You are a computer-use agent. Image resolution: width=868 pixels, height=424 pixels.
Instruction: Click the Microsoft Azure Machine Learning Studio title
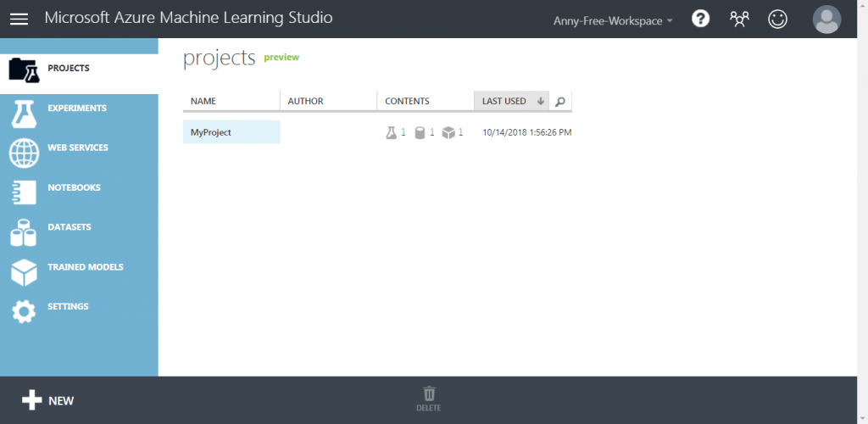189,18
